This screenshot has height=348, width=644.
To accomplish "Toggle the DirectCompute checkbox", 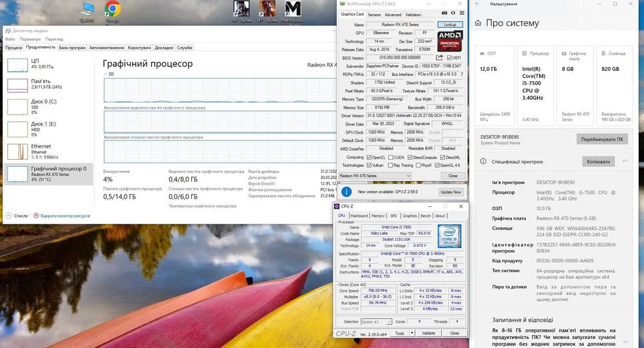I will tap(410, 157).
